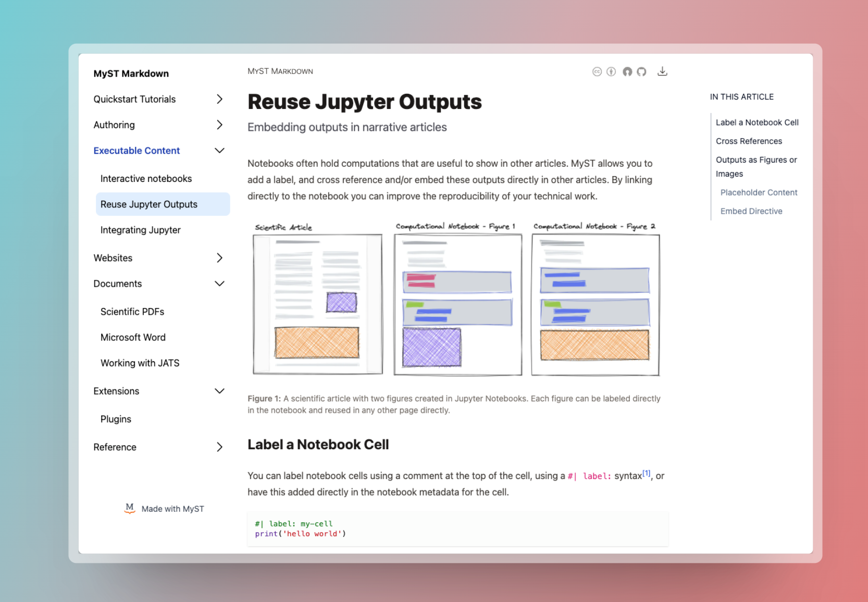Jump to Cross References section
This screenshot has height=602, width=868.
coord(749,141)
